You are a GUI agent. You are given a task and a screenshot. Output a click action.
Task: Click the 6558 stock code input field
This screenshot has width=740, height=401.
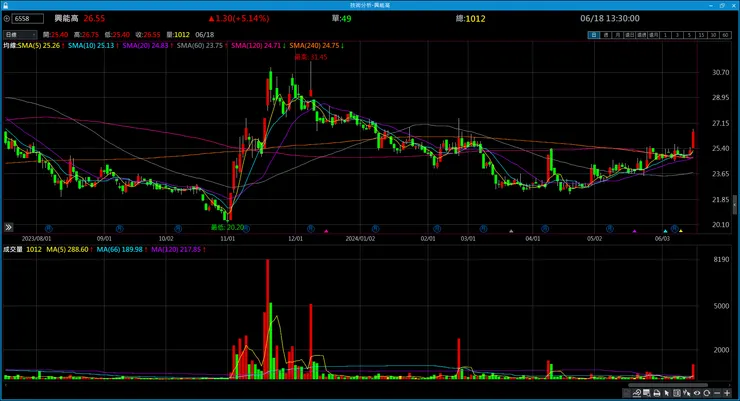(27, 18)
